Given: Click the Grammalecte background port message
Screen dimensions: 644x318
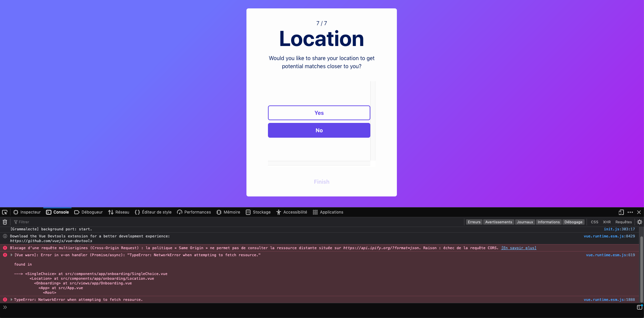Looking at the screenshot, I should click(51, 229).
